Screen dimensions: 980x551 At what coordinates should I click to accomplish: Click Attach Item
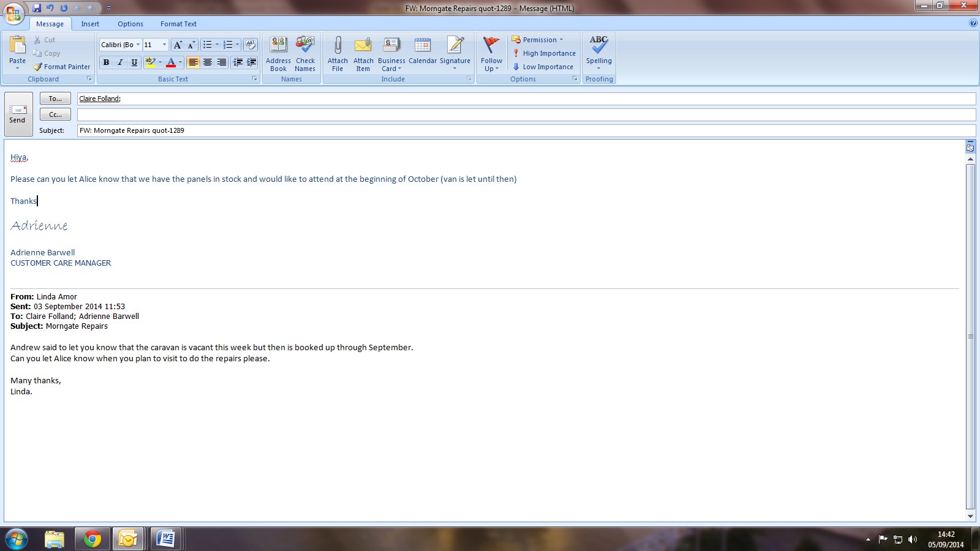363,54
